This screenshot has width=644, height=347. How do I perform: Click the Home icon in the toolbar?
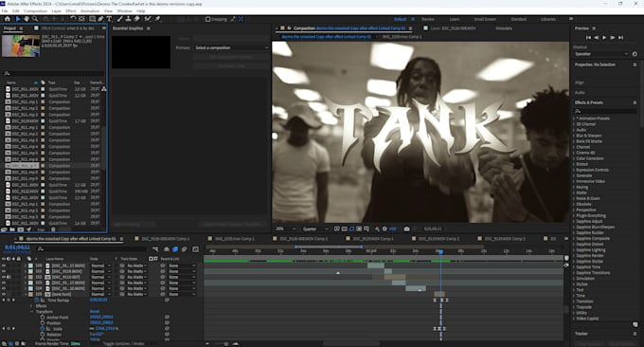coord(8,19)
